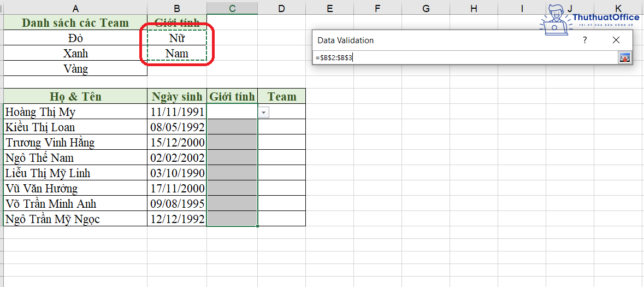Screen dimensions: 644x287
Task: Click the 'Team' table header
Action: coord(282,96)
